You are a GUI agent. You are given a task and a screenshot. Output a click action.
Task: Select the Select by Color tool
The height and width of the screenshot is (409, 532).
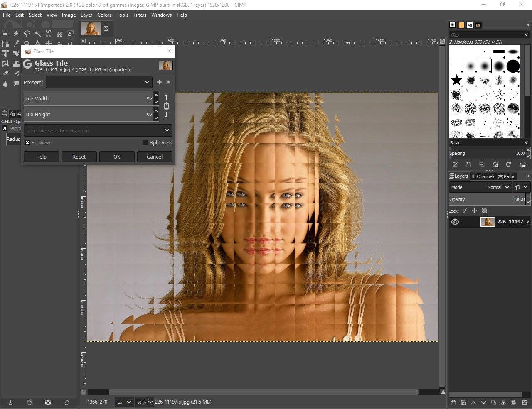coord(49,34)
